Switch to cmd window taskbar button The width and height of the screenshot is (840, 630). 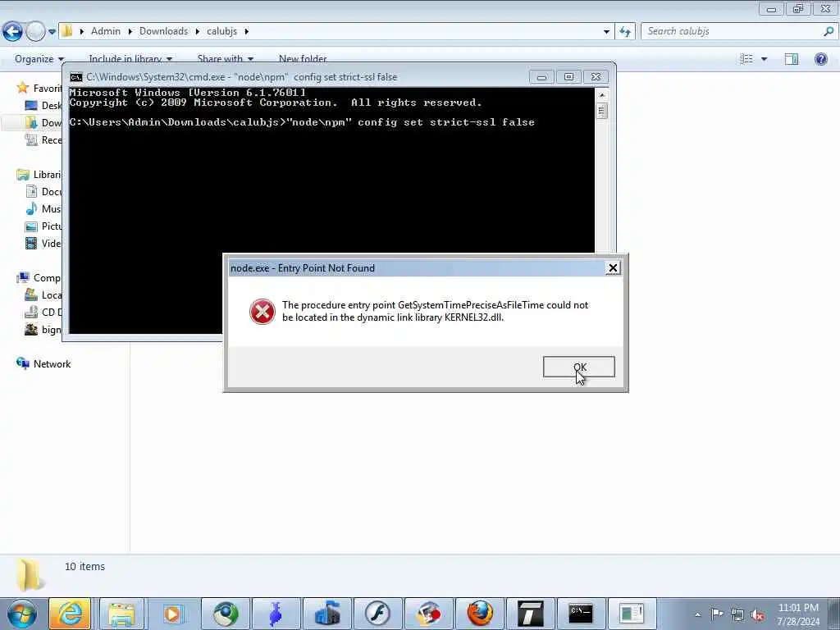point(581,614)
